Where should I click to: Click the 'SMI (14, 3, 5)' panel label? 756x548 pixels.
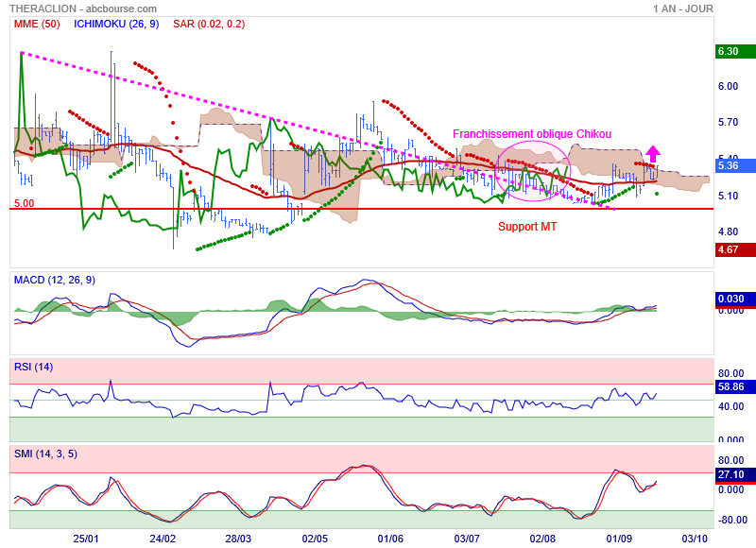tap(45, 454)
